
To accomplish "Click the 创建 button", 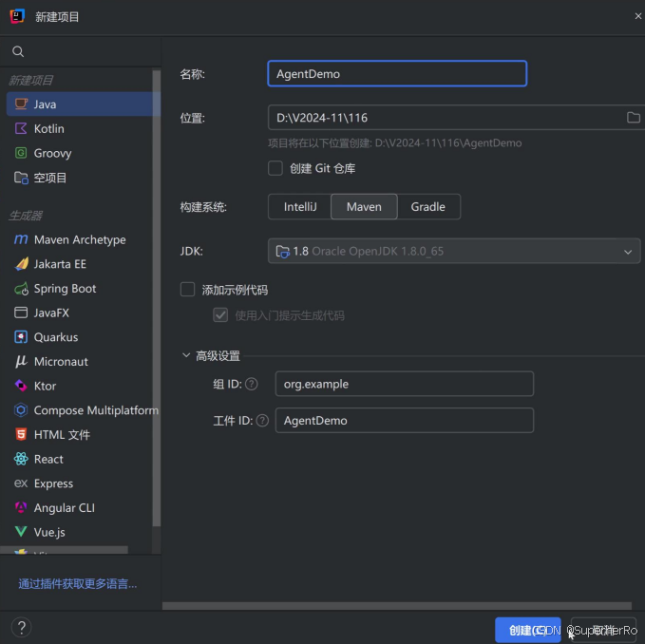I will pyautogui.click(x=528, y=630).
